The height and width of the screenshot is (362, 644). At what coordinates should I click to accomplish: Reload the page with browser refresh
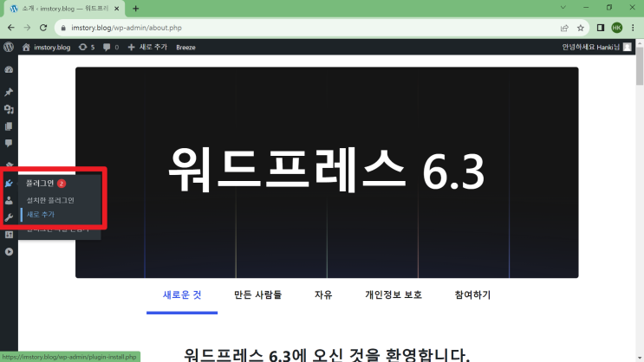point(43,28)
